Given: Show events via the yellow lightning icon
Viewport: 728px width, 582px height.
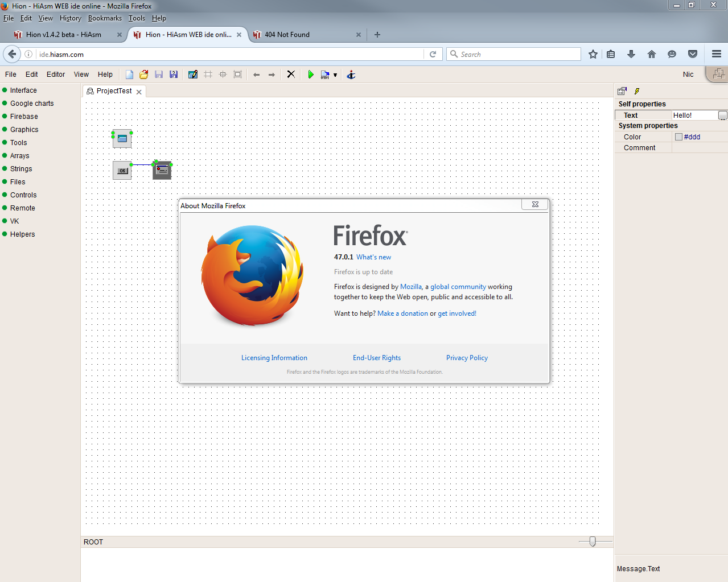Looking at the screenshot, I should 637,91.
